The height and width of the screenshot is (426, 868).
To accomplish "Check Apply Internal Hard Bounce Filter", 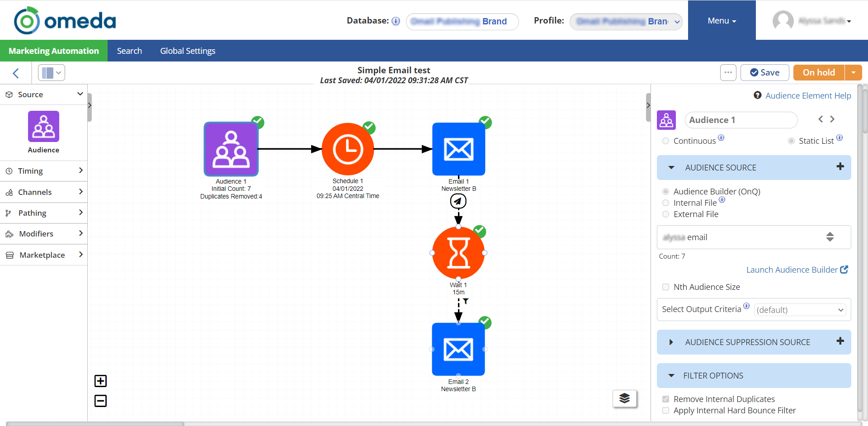I will (x=665, y=411).
